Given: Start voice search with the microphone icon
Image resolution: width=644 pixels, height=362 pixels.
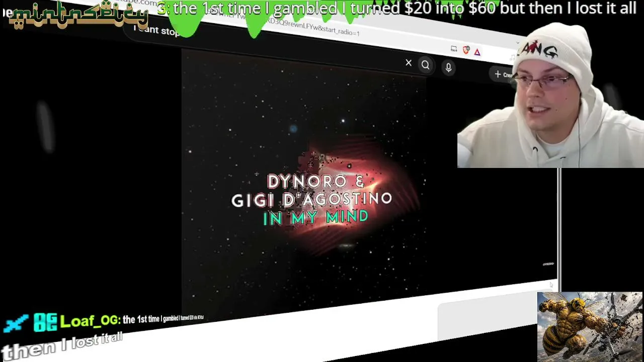Looking at the screenshot, I should (448, 67).
